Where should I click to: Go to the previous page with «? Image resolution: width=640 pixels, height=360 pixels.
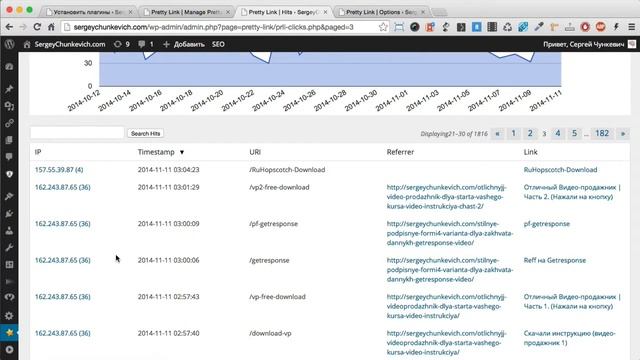pos(497,133)
